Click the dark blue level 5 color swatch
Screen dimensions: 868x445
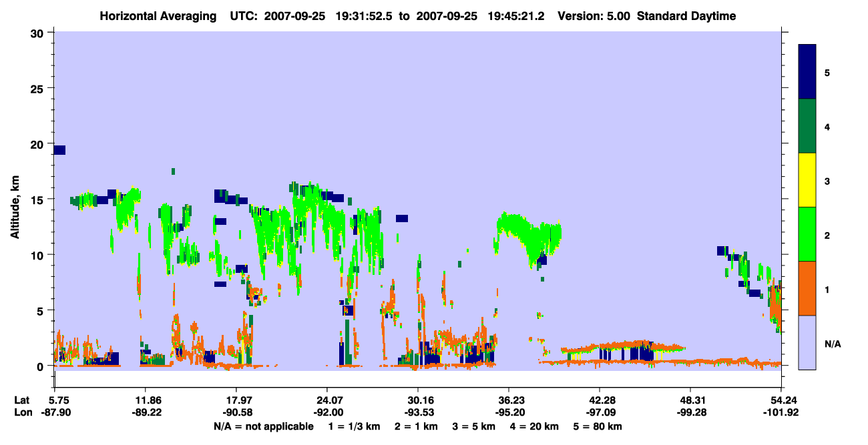click(x=807, y=71)
